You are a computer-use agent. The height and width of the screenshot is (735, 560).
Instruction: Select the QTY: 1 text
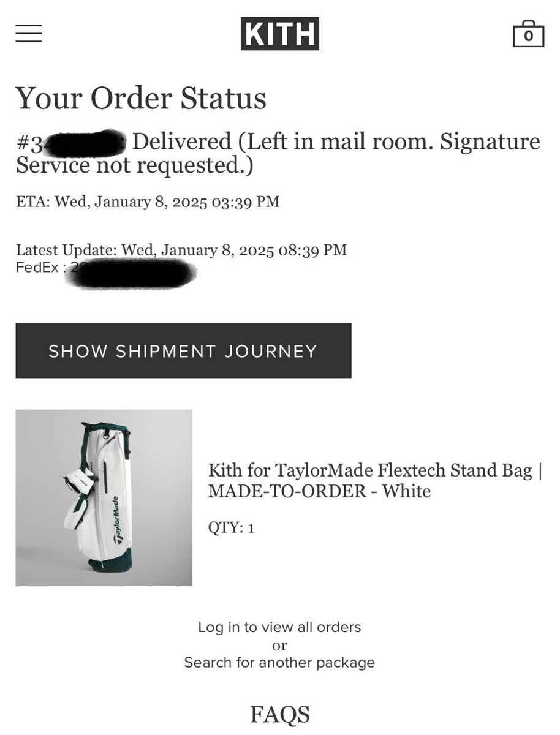coord(231,528)
